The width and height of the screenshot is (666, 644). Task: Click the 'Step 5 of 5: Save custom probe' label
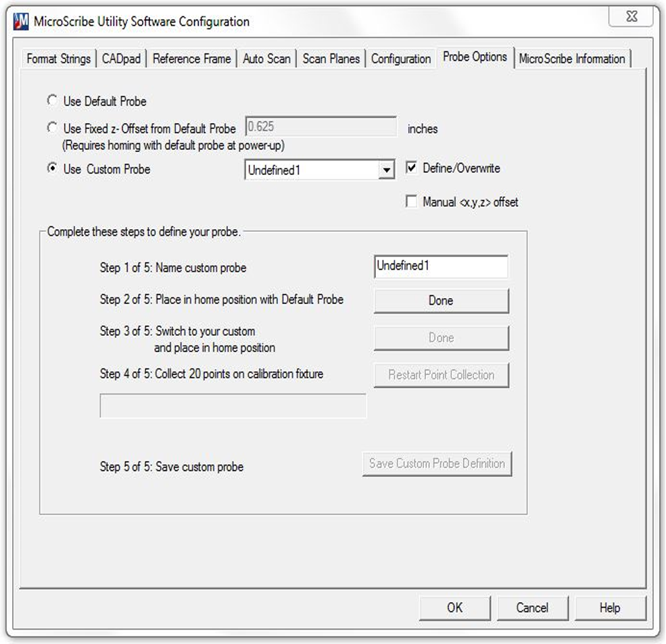point(172,466)
